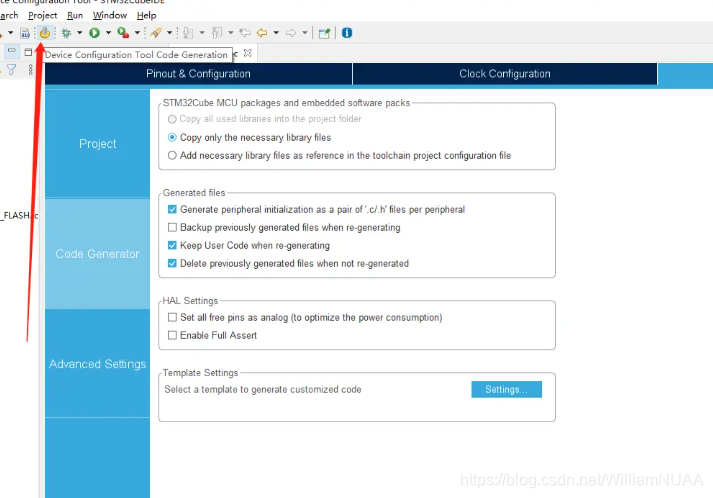Navigate back with yellow left arrow

[x=262, y=33]
